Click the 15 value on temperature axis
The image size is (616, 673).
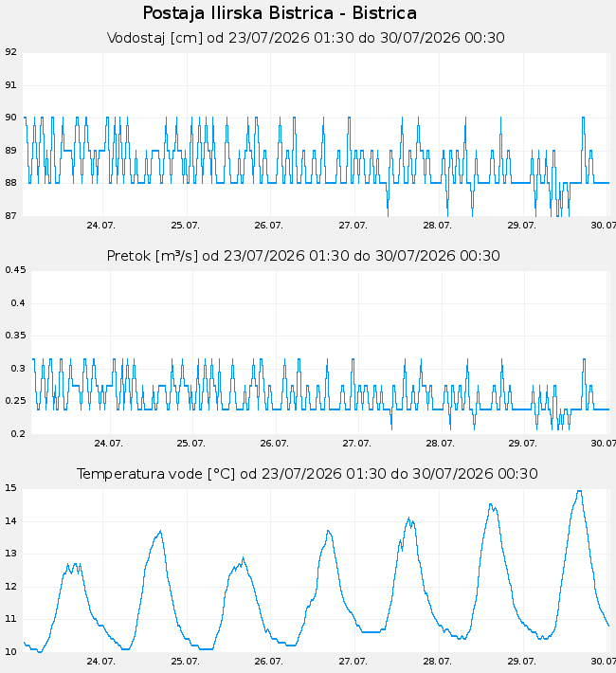[x=11, y=488]
